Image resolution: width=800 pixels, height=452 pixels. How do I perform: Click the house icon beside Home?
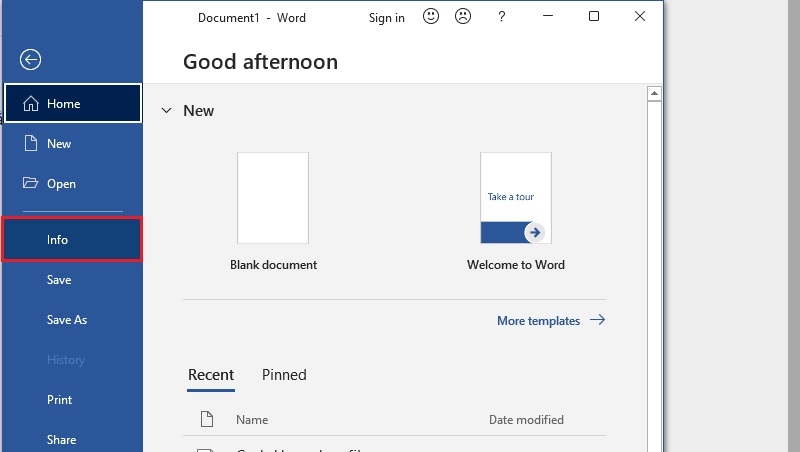(31, 104)
